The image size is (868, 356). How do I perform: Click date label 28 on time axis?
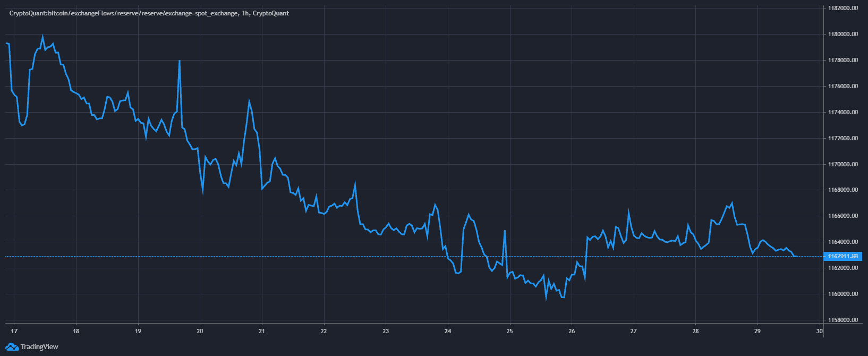point(695,331)
